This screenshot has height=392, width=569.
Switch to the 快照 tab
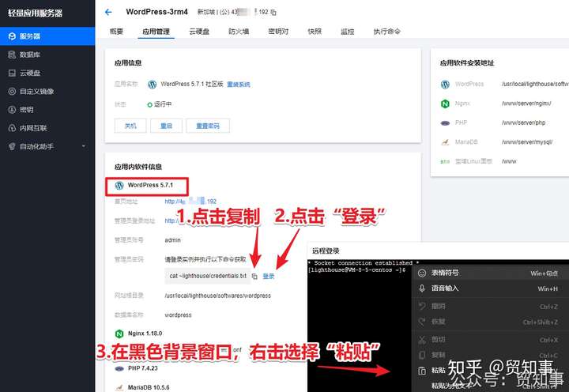315,32
